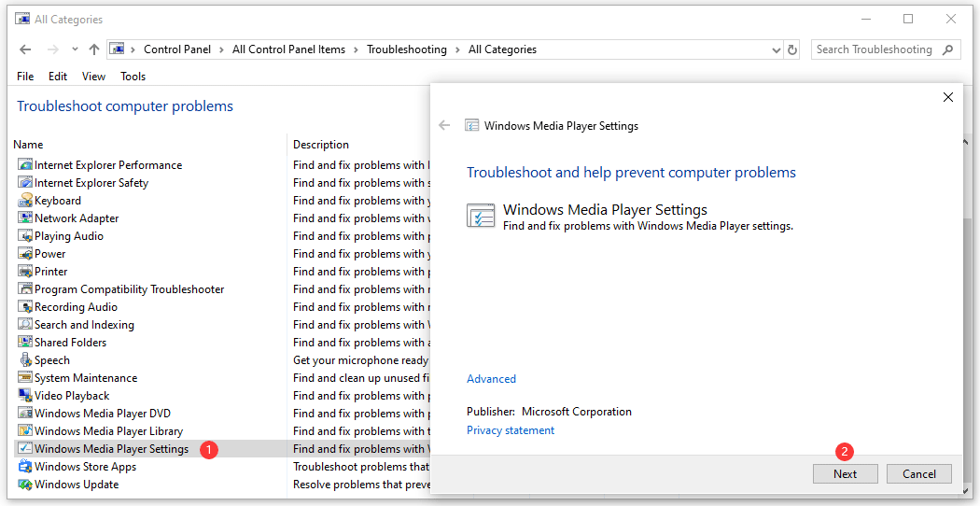Screen dimensions: 980x506
Task: Click the Windows Store Apps icon
Action: pyautogui.click(x=25, y=467)
